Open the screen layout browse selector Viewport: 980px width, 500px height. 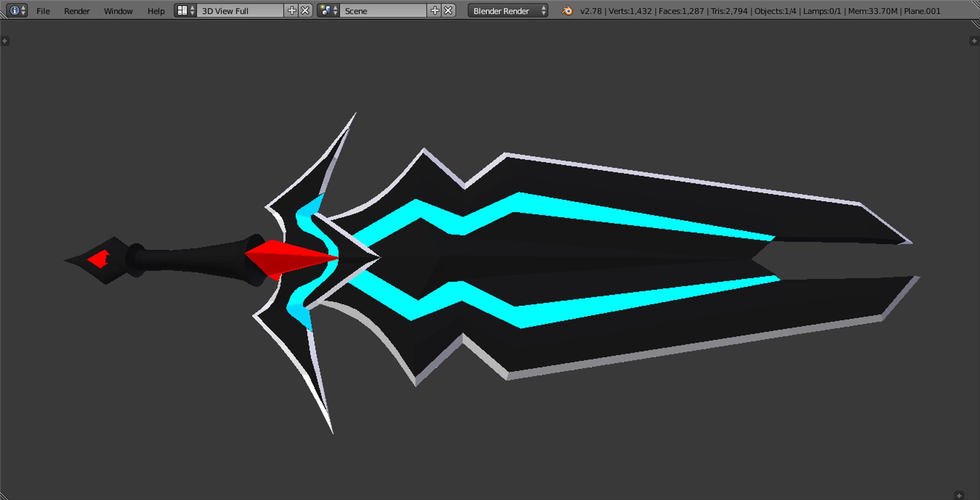(185, 11)
